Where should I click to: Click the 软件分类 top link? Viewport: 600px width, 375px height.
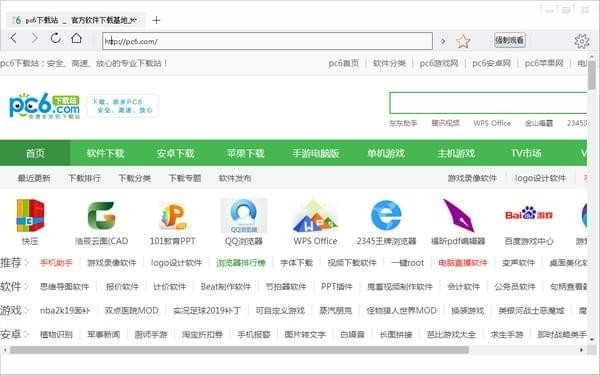(389, 63)
